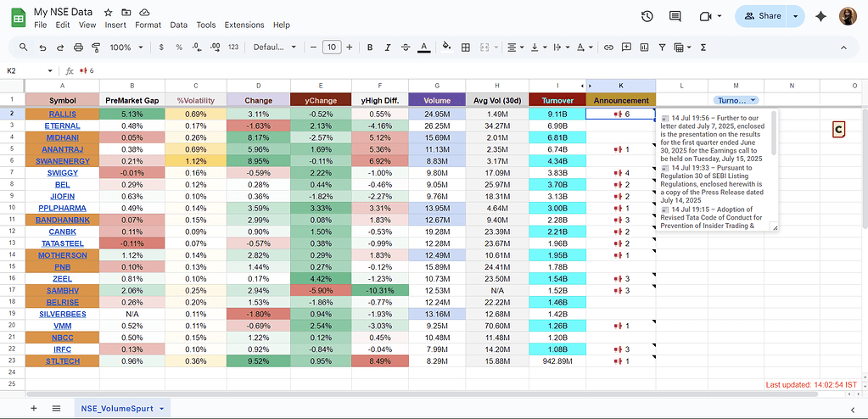
Task: Click the undo icon in toolbar
Action: (42, 47)
